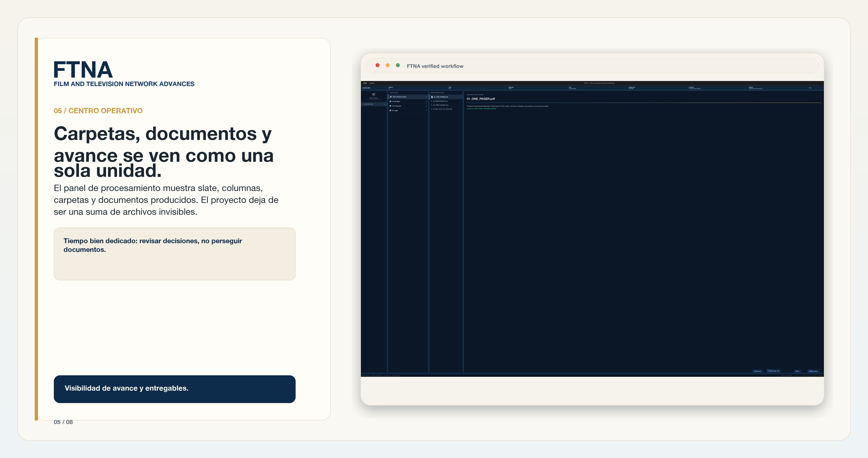Open the 02_BREAKDOWN.xlsx spreadsheet
This screenshot has width=868, height=458.
coord(446,101)
